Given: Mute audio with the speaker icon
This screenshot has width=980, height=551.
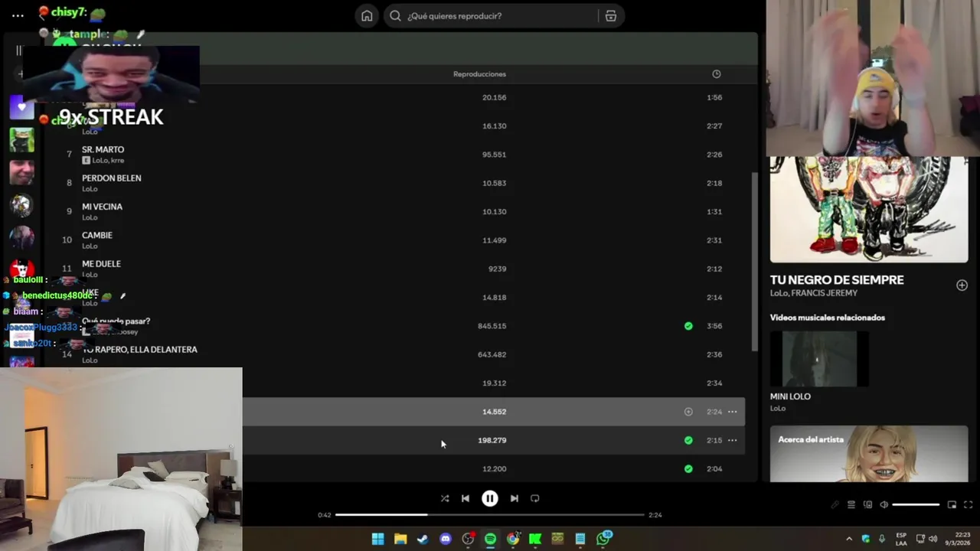Looking at the screenshot, I should (x=884, y=505).
